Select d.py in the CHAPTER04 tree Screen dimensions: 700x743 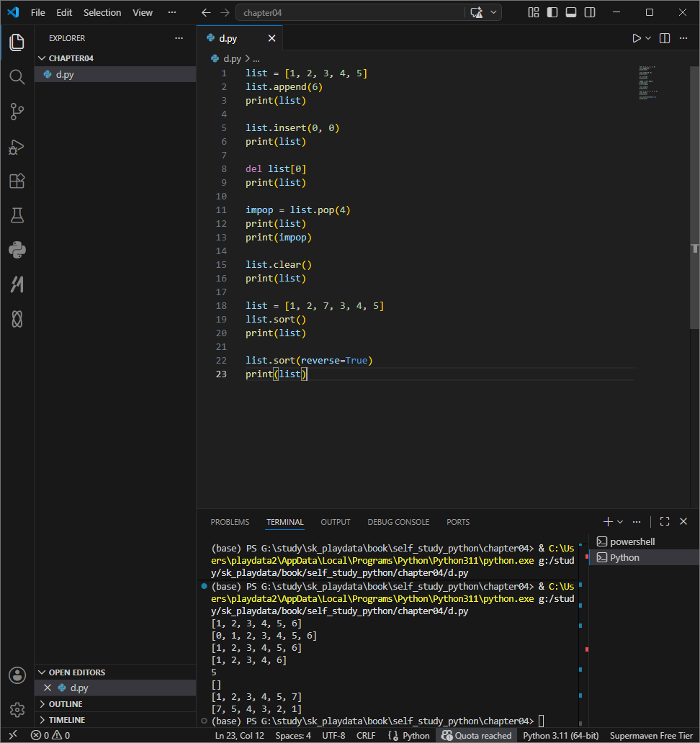(x=115, y=74)
